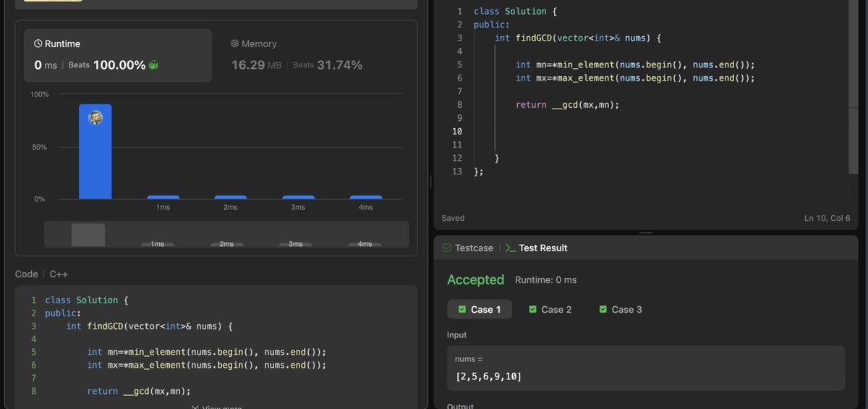Click the 4ms mark in the chart minimap
Screen dimensions: 868x409
(x=365, y=244)
